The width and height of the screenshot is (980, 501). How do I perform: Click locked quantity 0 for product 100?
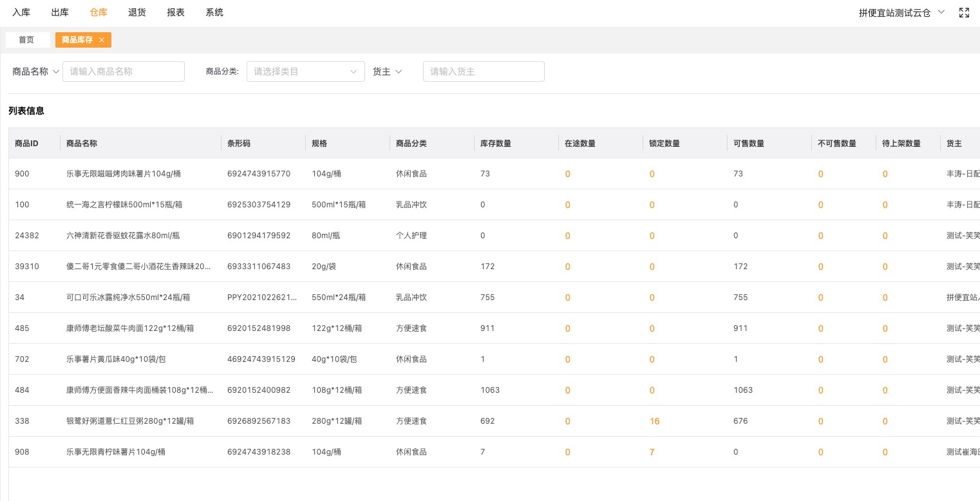tap(652, 205)
